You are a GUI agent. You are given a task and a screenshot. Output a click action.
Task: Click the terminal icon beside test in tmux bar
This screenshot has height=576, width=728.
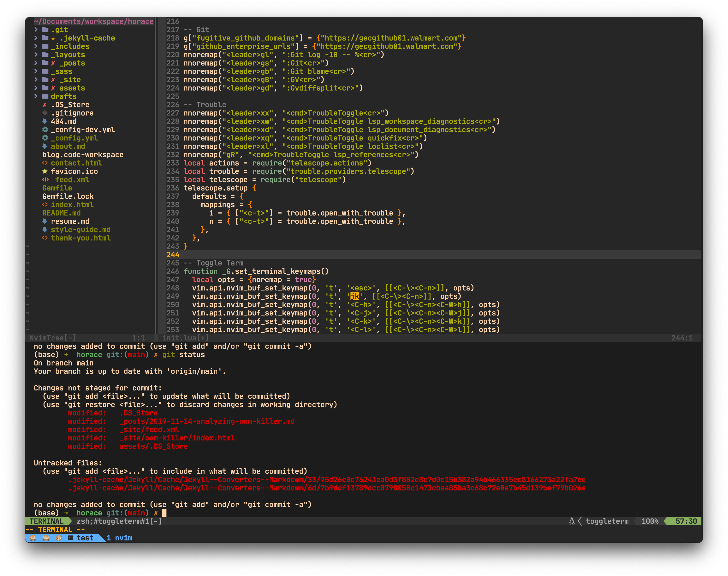coord(71,537)
